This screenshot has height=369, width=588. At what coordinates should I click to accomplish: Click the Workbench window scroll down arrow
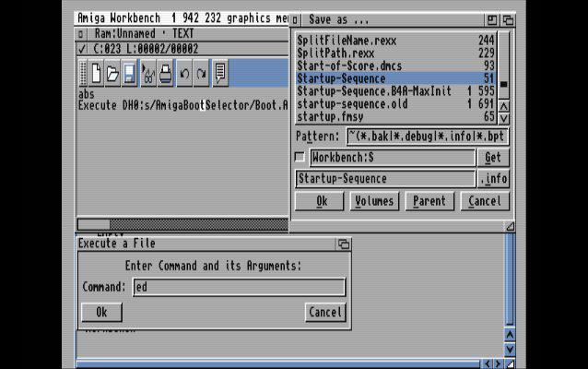510,350
